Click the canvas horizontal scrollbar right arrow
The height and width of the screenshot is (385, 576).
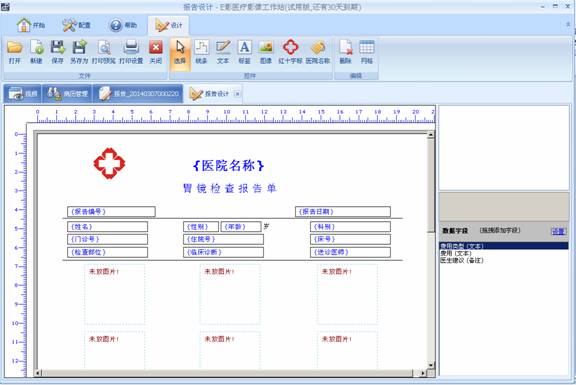(422, 373)
